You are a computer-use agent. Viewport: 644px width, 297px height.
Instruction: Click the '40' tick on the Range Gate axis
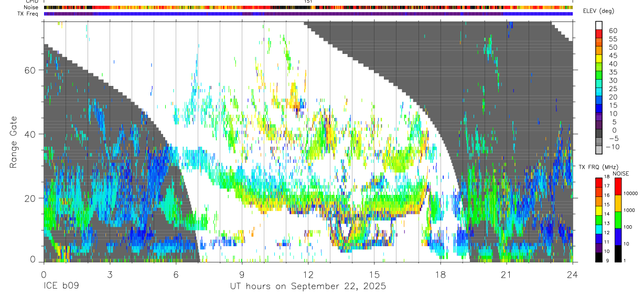[x=30, y=134]
